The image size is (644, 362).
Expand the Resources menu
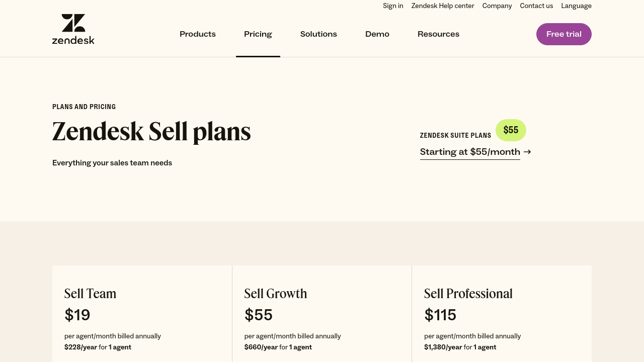tap(438, 34)
